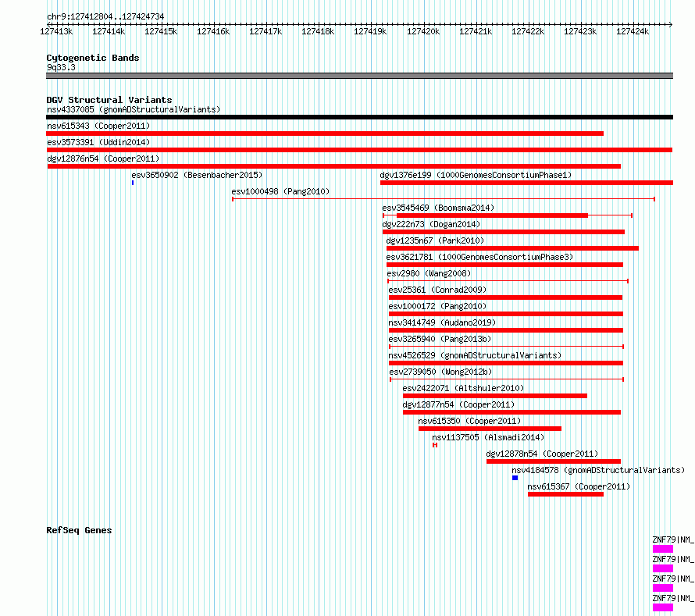This screenshot has width=695, height=616.
Task: Click the small blue esv3650902 marker
Action: [x=133, y=183]
